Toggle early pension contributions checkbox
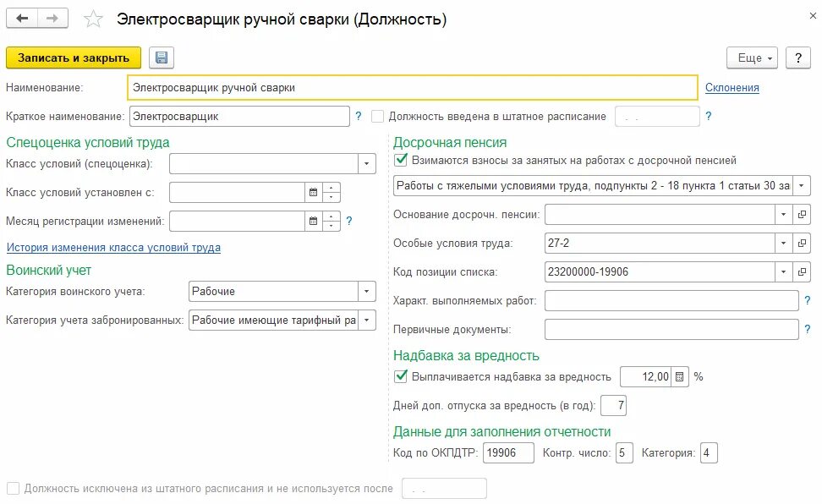This screenshot has width=822, height=504. (402, 160)
